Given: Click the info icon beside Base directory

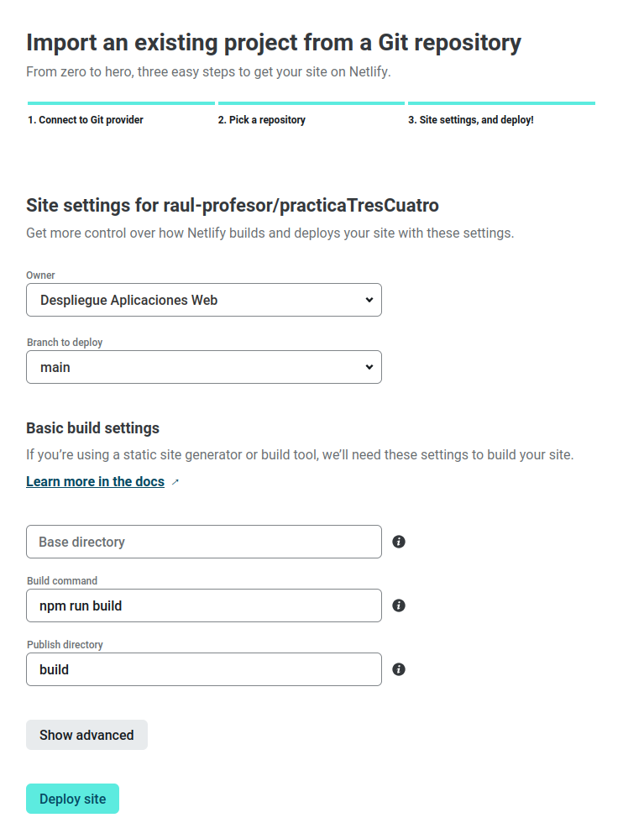Looking at the screenshot, I should coord(399,542).
